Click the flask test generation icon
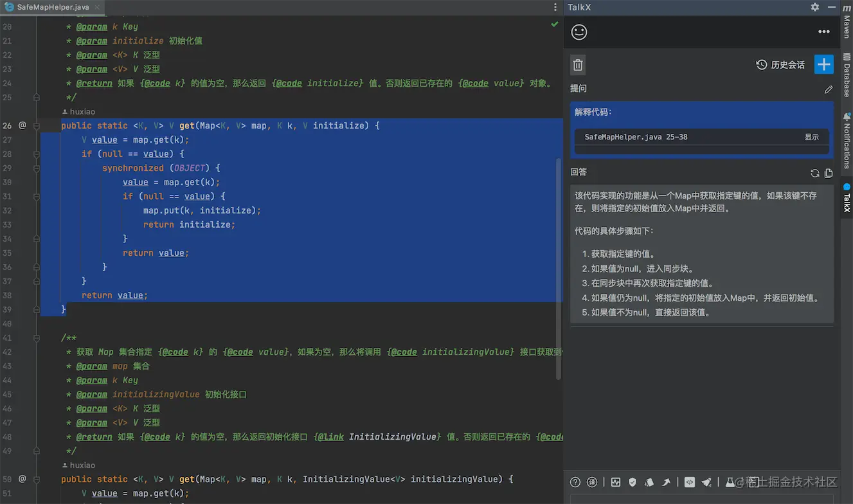The width and height of the screenshot is (853, 504). (730, 482)
